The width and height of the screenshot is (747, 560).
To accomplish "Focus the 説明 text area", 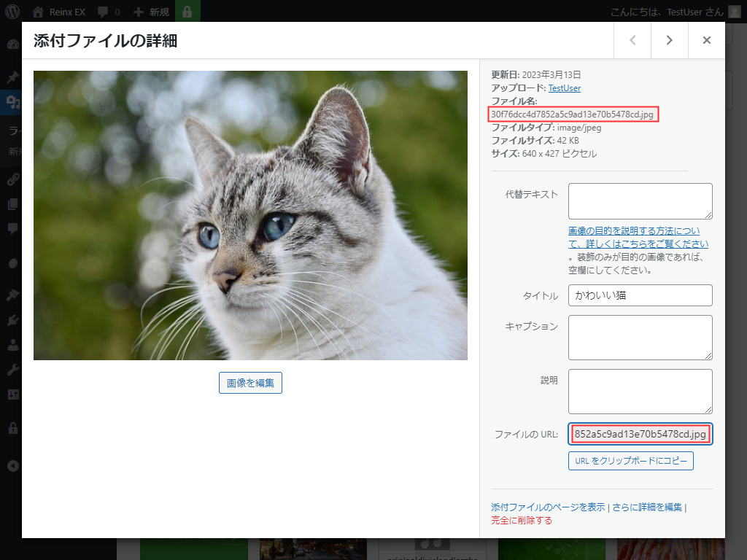I will tap(640, 392).
